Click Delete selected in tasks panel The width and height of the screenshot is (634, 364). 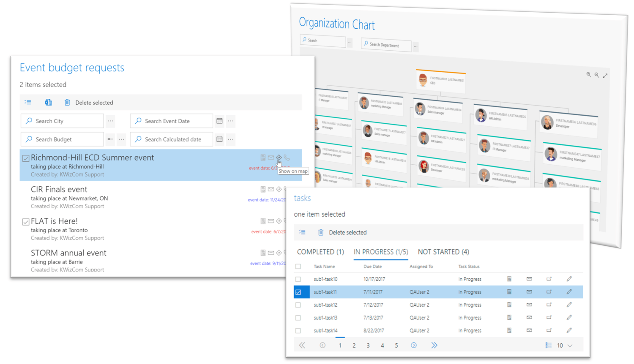click(x=347, y=233)
